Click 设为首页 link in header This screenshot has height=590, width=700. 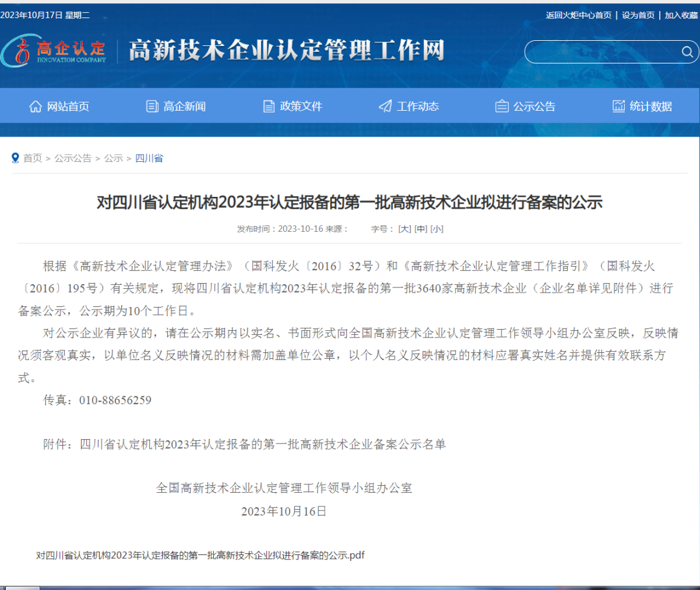tap(638, 15)
